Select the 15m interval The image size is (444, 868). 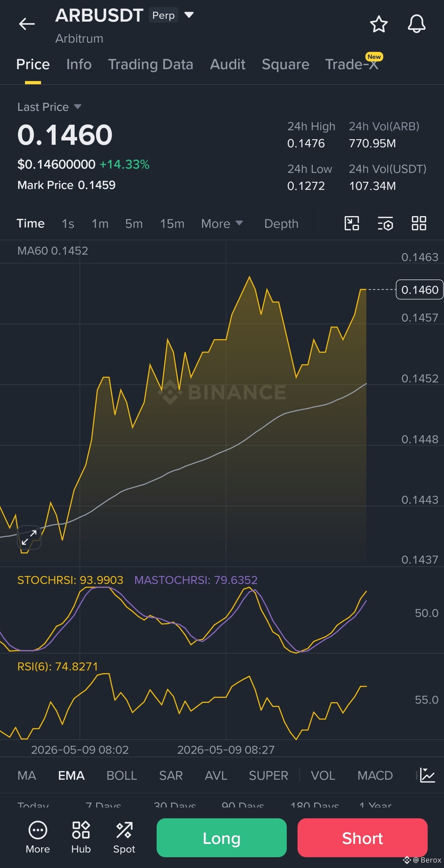point(172,223)
